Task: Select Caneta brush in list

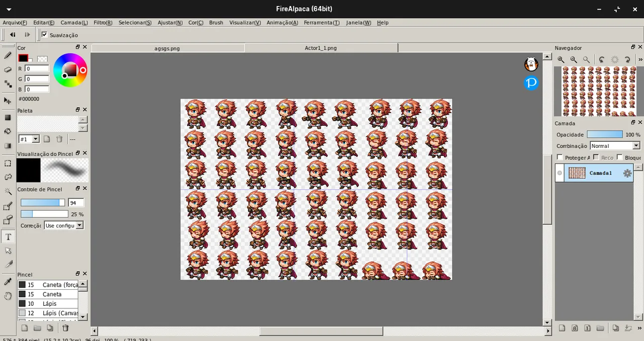Action: [48, 294]
